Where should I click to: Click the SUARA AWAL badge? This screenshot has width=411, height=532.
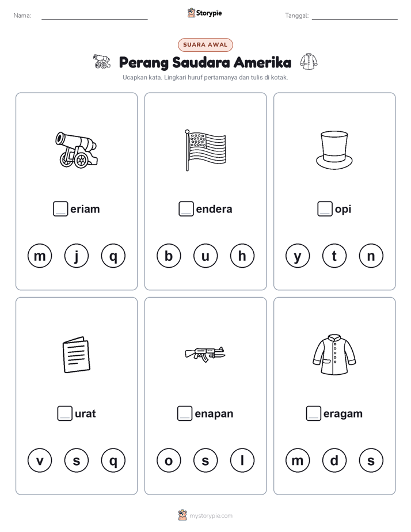coord(205,45)
